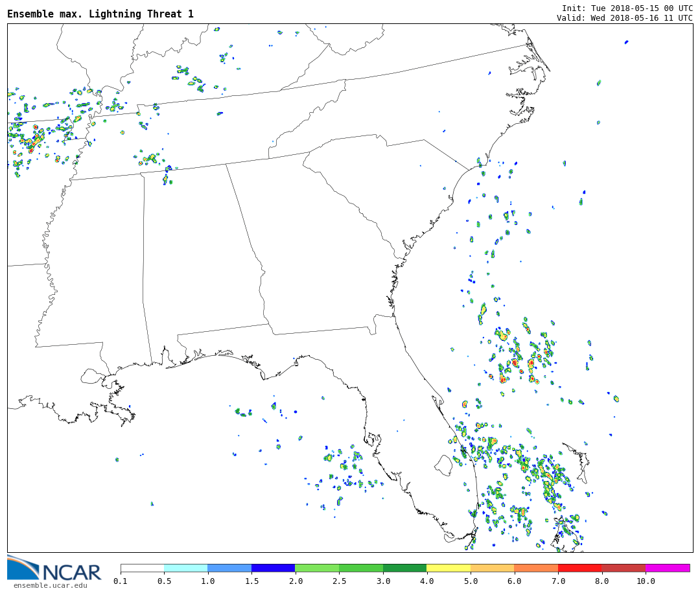Select the yellow 4.0–5.0 legend swatch
Screen dimensions: 700x593
(449, 568)
